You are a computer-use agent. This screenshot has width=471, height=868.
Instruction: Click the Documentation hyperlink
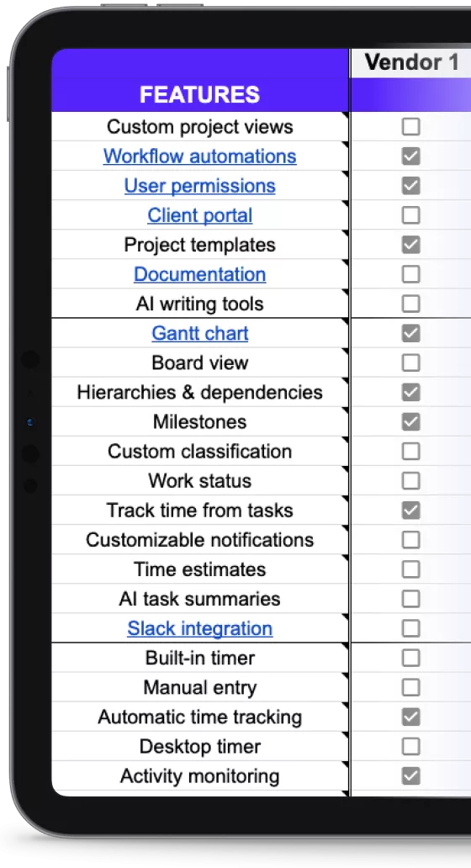click(x=200, y=274)
